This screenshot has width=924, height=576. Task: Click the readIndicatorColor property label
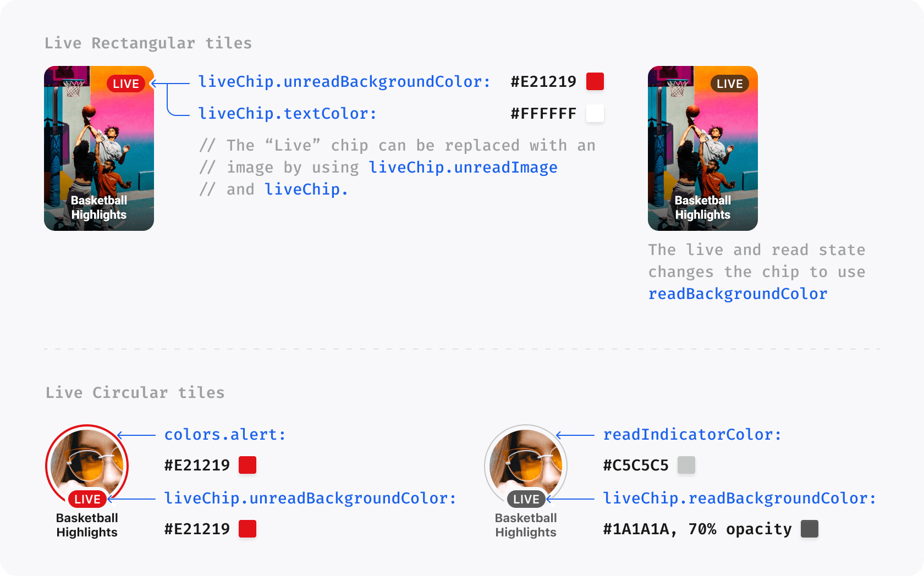coord(692,435)
